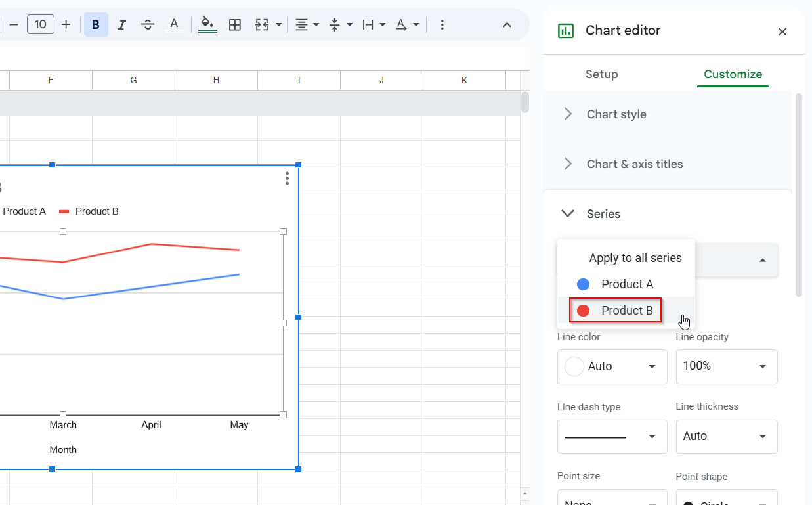Apply strikethrough formatting

click(148, 25)
